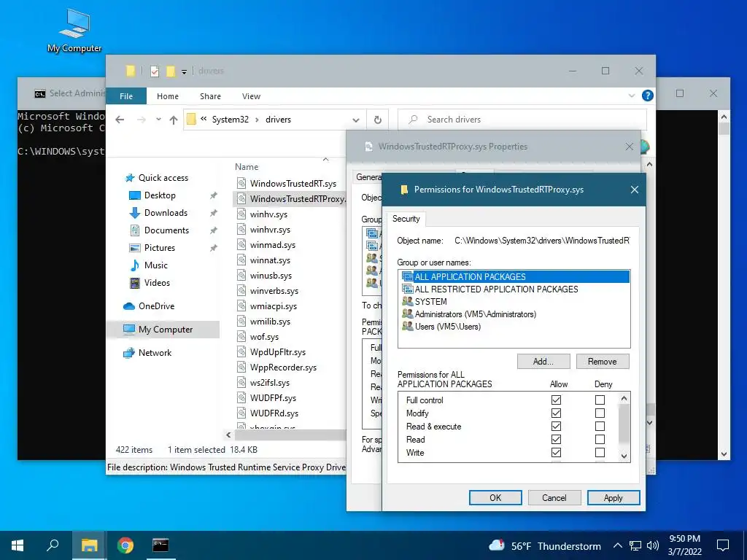
Task: Open Downloads in navigation pane
Action: click(166, 213)
